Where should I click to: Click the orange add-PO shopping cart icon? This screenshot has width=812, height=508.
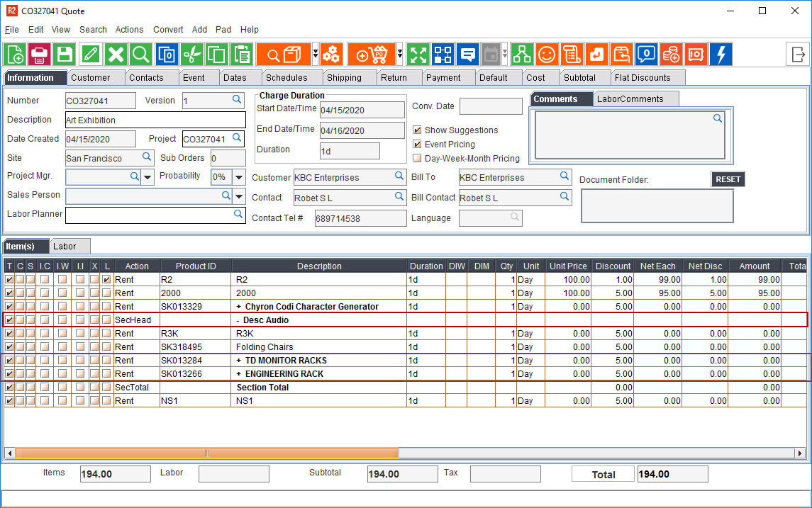(371, 55)
